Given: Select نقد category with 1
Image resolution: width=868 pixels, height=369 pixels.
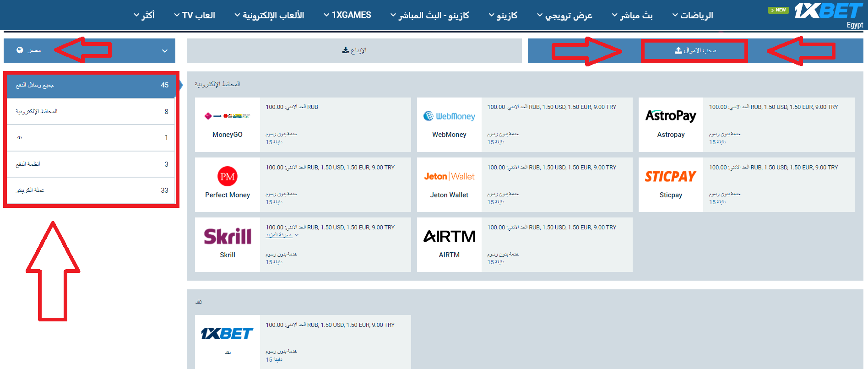Looking at the screenshot, I should (x=91, y=137).
